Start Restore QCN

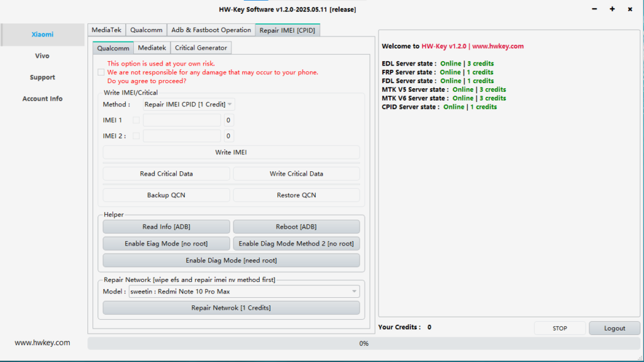297,195
